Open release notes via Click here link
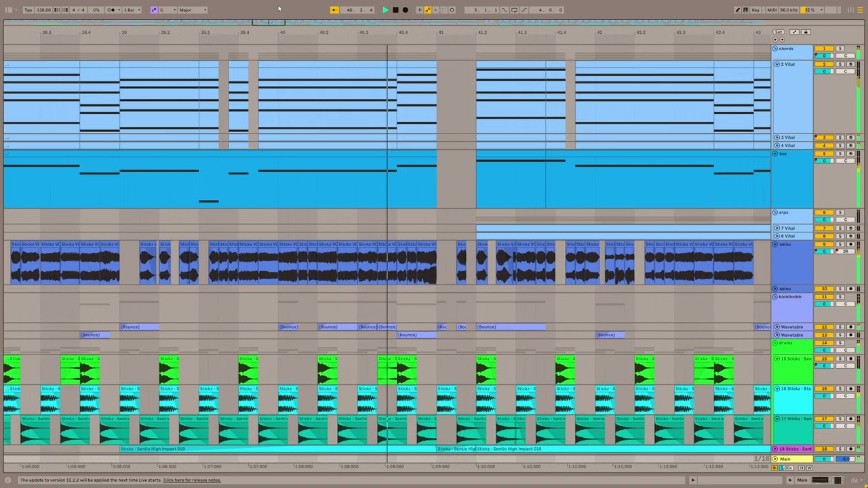Screen dimensions: 868x488 [x=192, y=480]
